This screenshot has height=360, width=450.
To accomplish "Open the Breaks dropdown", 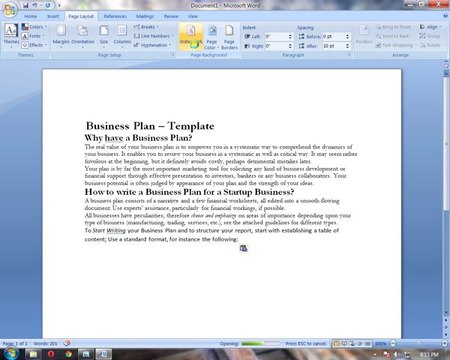I will (x=146, y=27).
